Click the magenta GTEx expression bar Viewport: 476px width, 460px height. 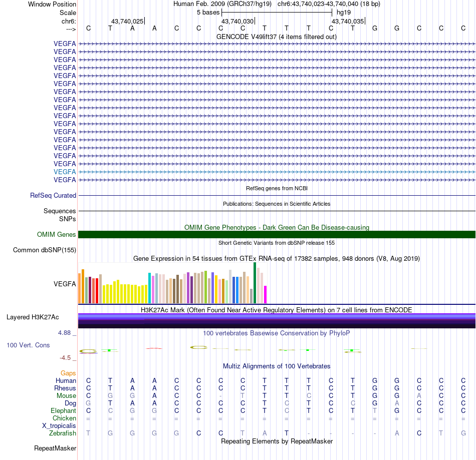[x=266, y=294]
